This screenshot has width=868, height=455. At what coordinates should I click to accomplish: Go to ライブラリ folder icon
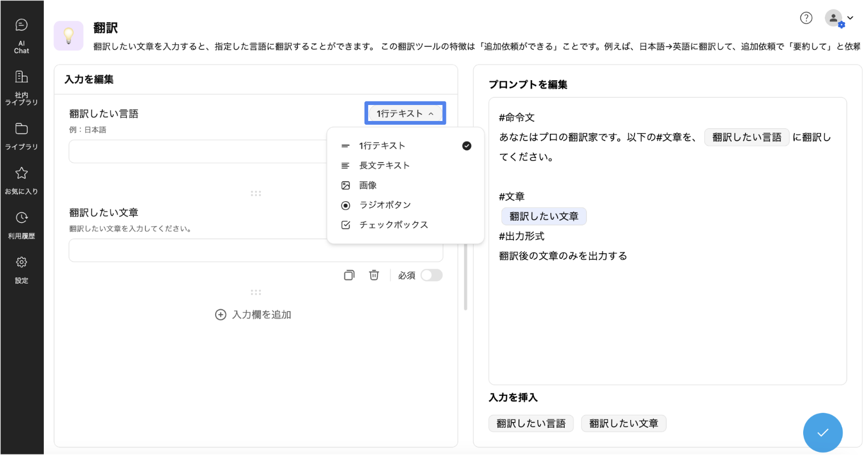pyautogui.click(x=22, y=135)
